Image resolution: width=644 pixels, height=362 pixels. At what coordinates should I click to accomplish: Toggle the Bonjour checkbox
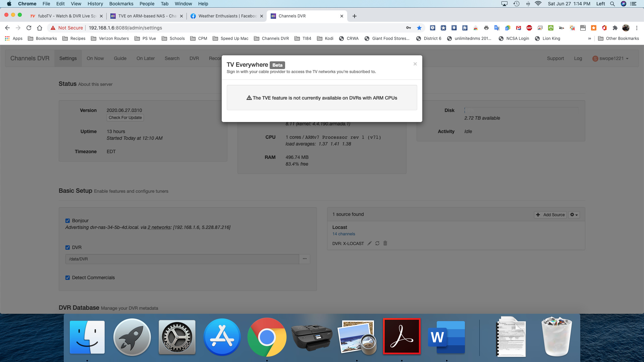point(67,221)
